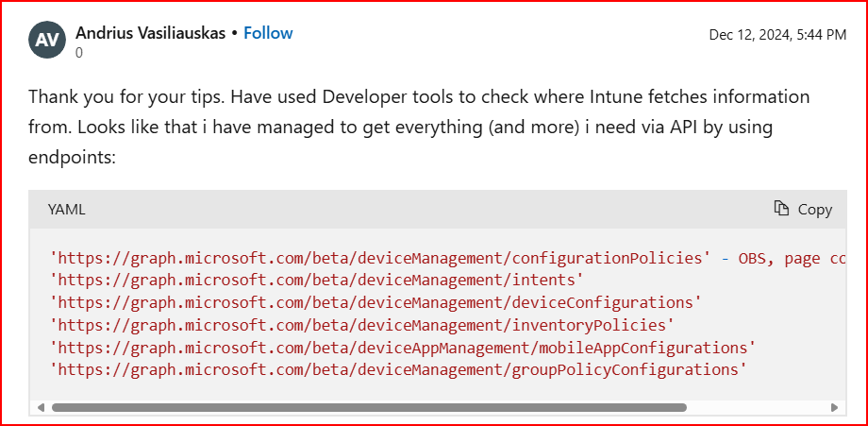The width and height of the screenshot is (868, 426).
Task: Click the Dec 12, 2024 timestamp
Action: (x=777, y=35)
